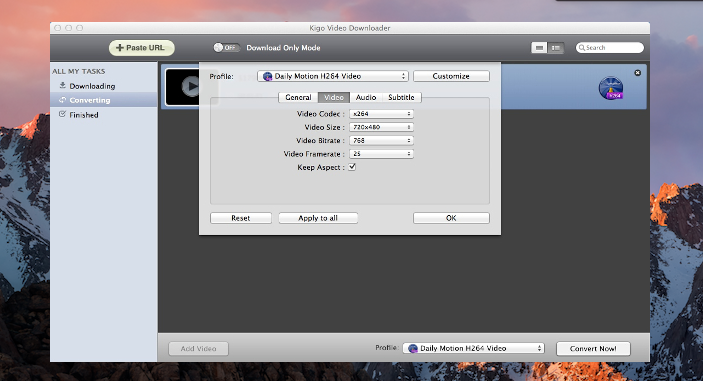Click the Reset button
Viewport: 703px width, 381px height.
pos(241,218)
